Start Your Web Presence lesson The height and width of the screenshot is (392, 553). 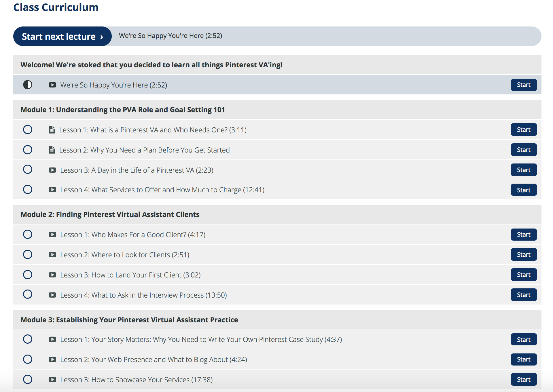(524, 359)
